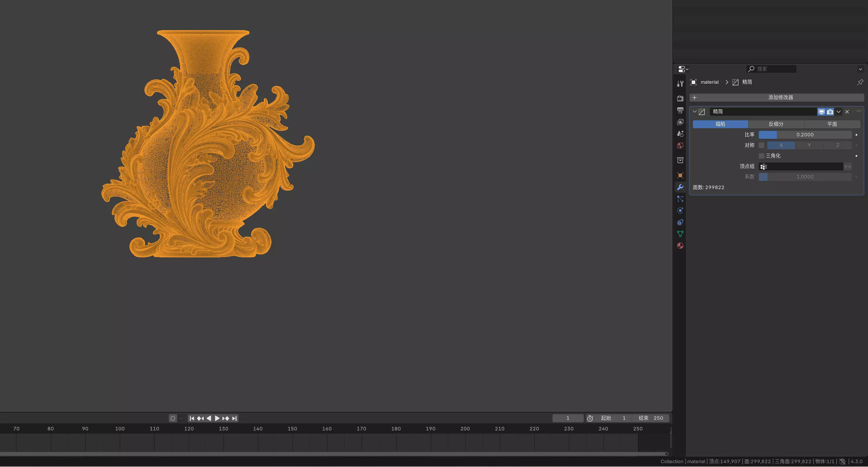
Task: Enable the 三角化 checkbox
Action: point(761,156)
